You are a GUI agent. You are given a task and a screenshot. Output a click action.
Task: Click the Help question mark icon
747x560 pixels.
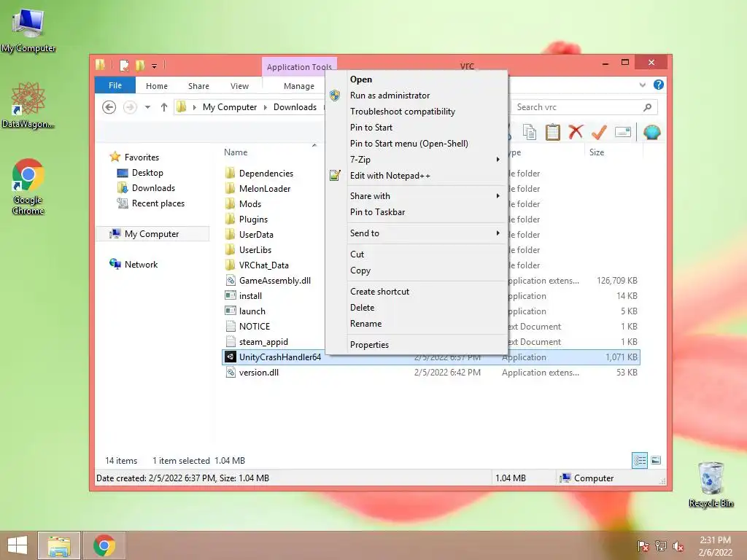pos(659,85)
